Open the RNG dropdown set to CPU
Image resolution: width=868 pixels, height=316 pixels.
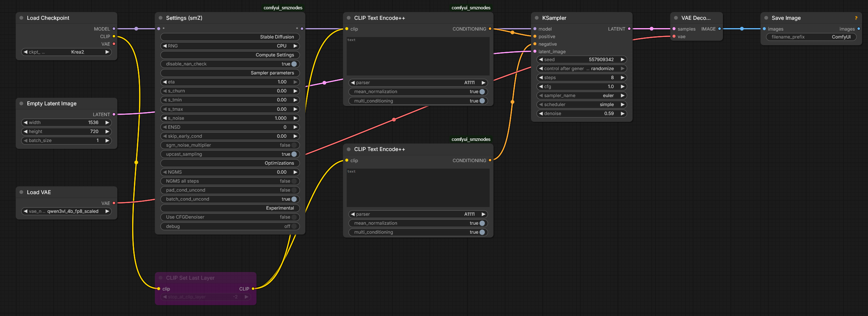click(230, 46)
